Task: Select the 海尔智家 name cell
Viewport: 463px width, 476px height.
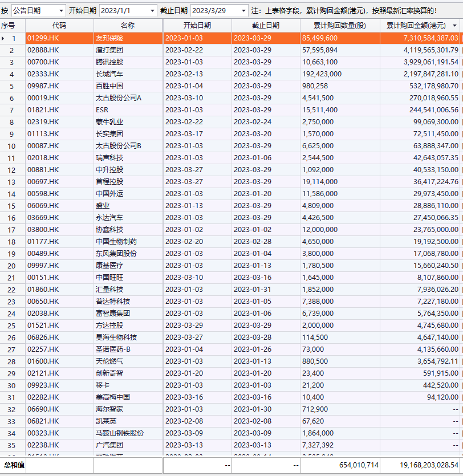Action: [x=128, y=409]
